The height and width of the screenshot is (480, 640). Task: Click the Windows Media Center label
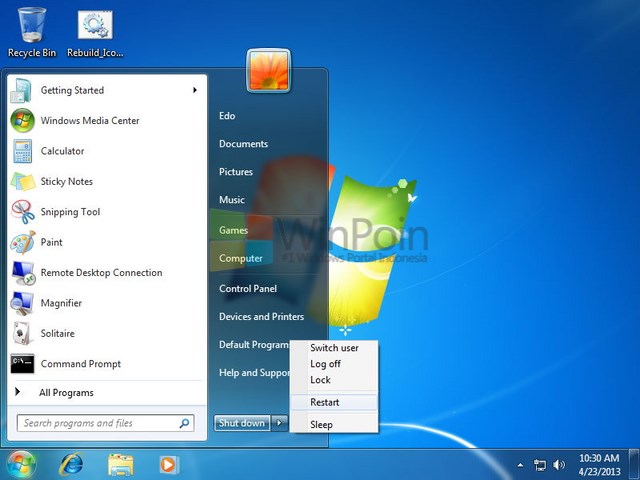[90, 121]
